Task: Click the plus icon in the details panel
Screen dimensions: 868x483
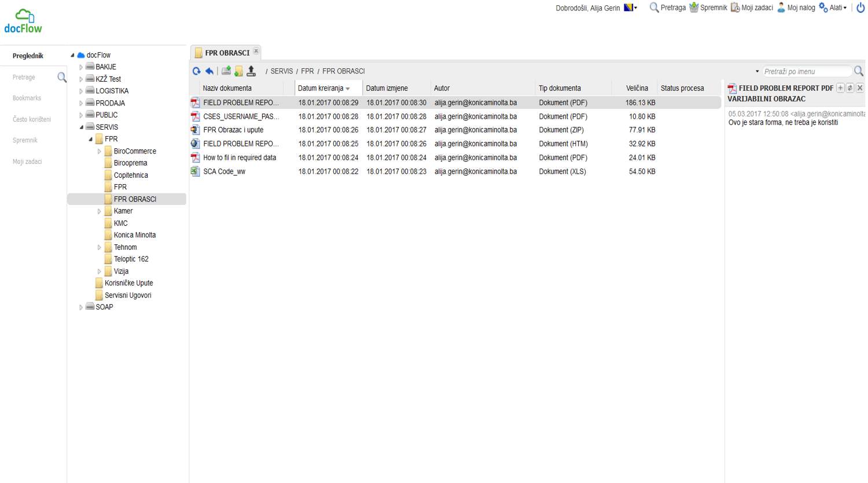Action: (840, 88)
